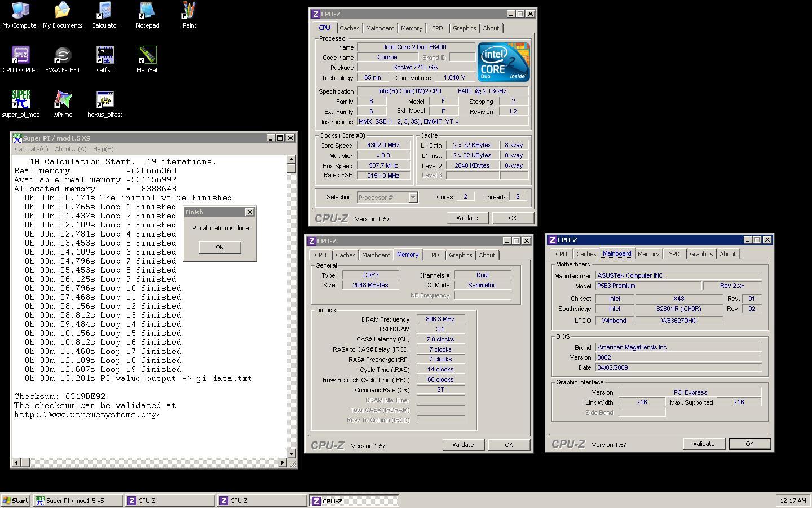The image size is (812, 508).
Task: Switch to SPD tab in the top CPU-Z window
Action: pos(438,28)
